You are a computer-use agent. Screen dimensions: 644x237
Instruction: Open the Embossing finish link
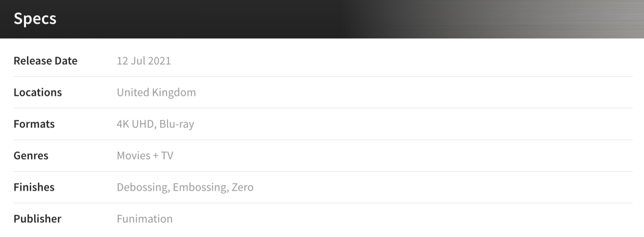(200, 187)
